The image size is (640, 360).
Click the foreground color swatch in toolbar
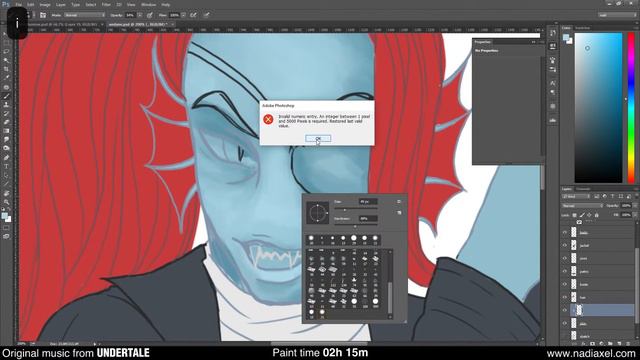[x=4, y=216]
